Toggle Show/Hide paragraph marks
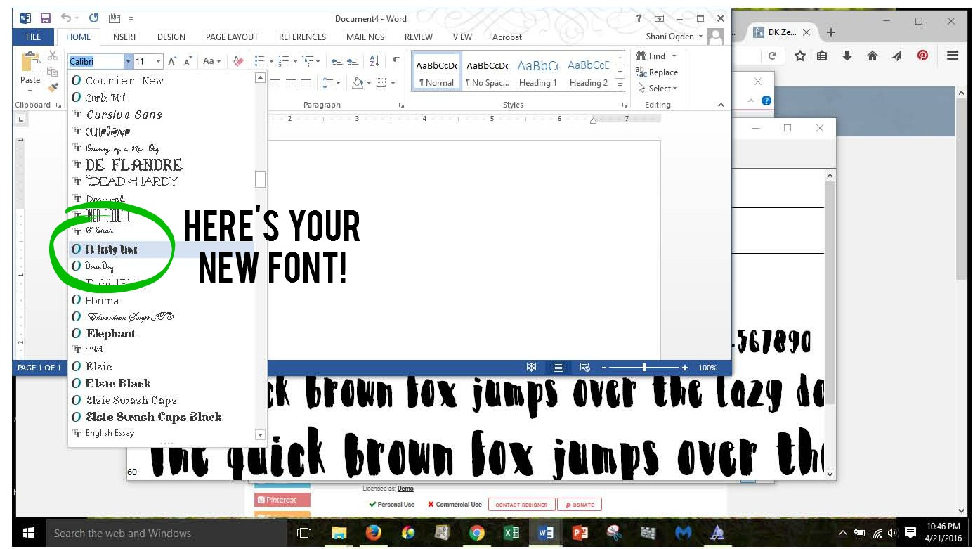Viewport: 980px width, 549px height. point(396,62)
